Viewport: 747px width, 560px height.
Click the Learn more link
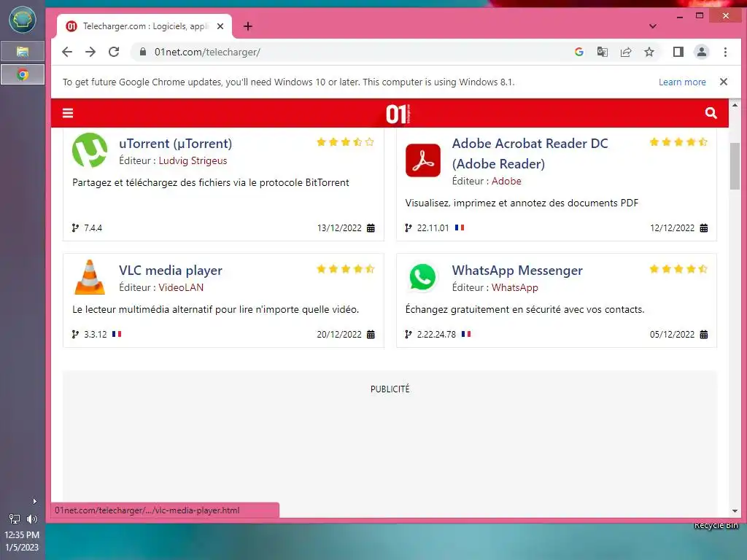point(682,82)
